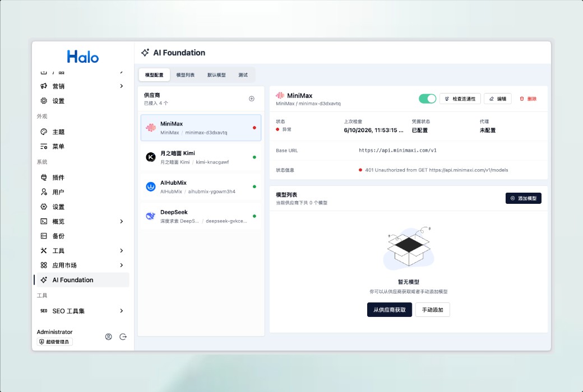
Task: Click the kimi-knacgawf identifier text
Action: pyautogui.click(x=212, y=162)
